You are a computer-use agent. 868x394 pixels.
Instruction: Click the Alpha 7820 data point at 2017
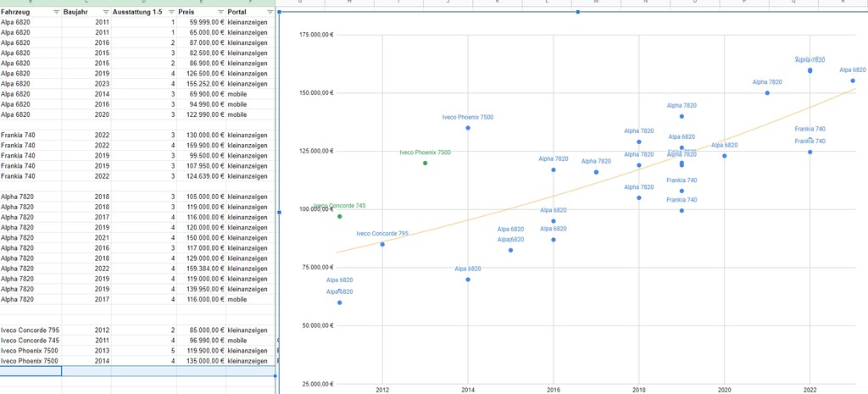click(596, 172)
